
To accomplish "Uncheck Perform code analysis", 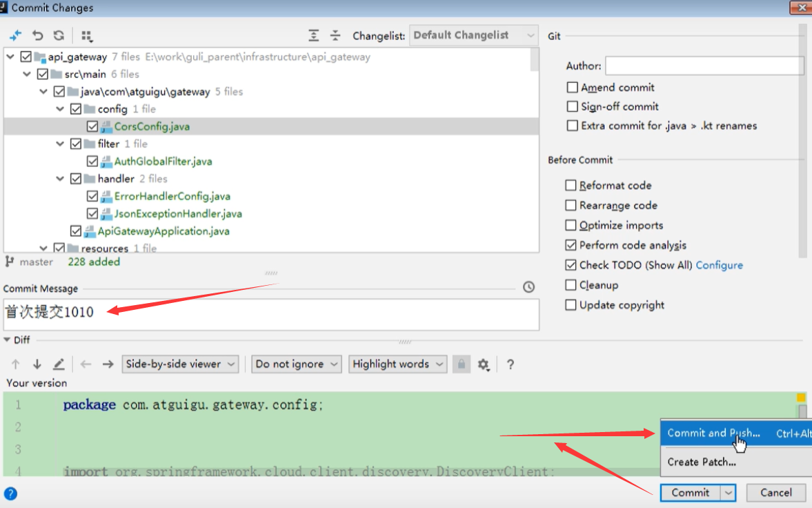I will (x=571, y=244).
